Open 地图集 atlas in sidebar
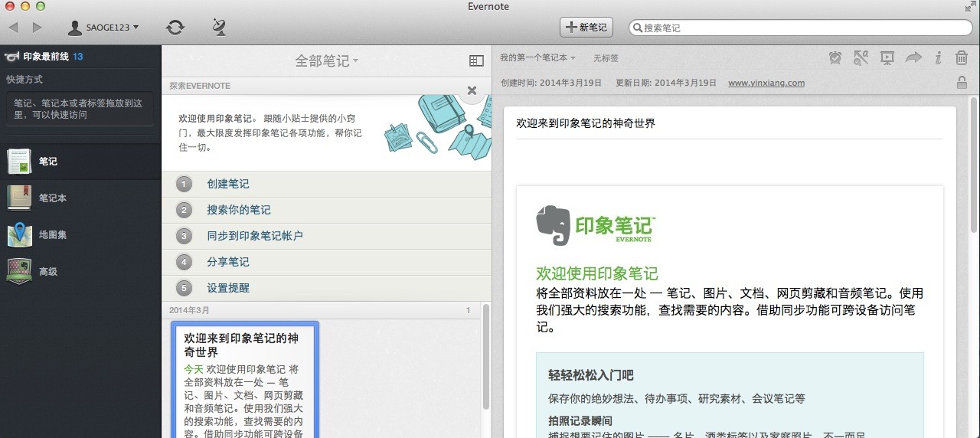The width and height of the screenshot is (980, 438). point(80,235)
